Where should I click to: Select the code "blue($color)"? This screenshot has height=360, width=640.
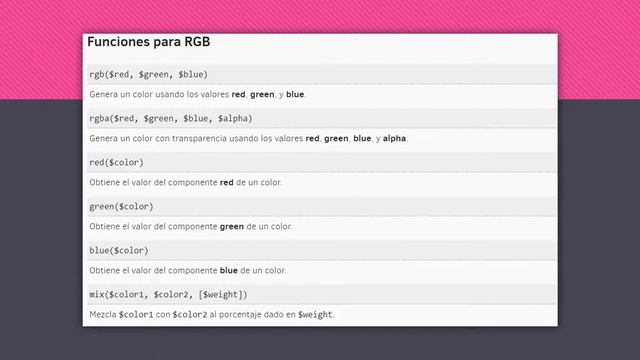(119, 251)
